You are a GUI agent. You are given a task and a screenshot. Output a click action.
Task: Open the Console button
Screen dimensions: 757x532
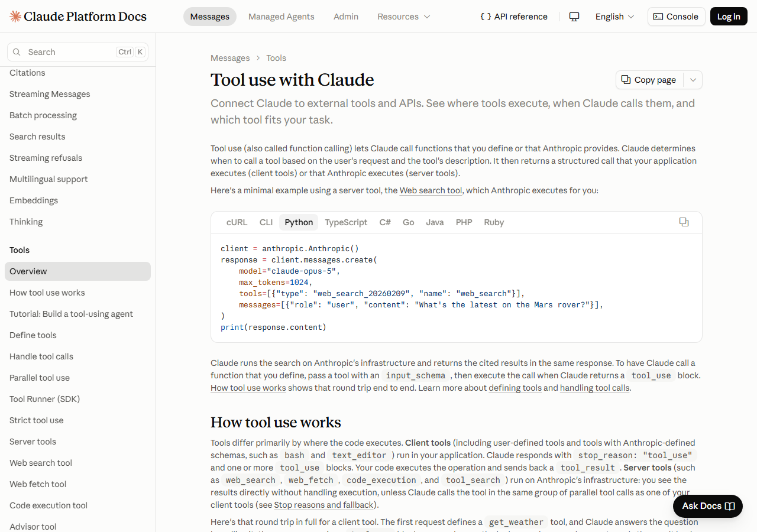coord(677,17)
